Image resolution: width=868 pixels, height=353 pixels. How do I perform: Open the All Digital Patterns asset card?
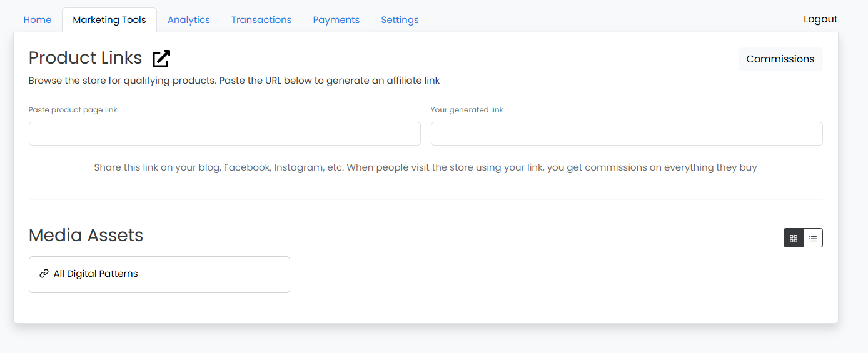(x=159, y=274)
